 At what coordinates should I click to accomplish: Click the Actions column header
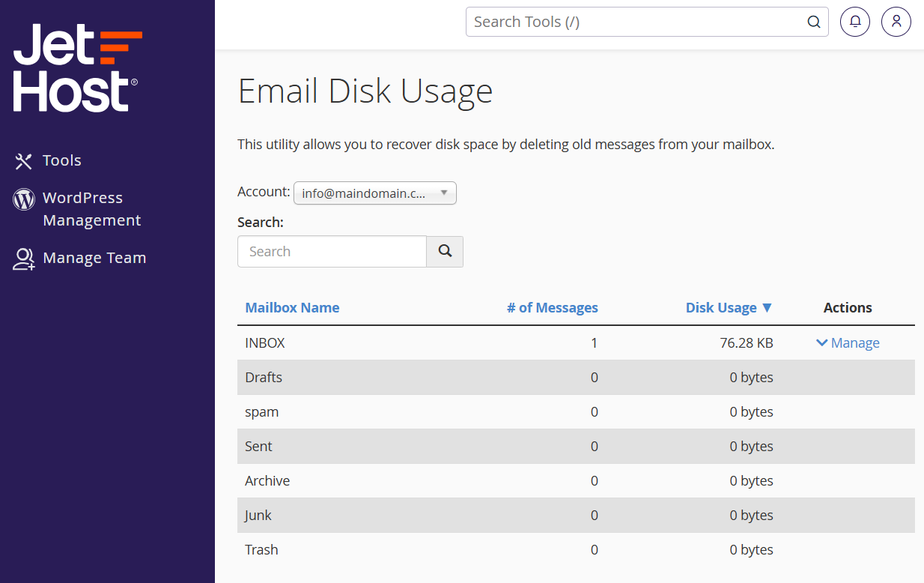click(x=848, y=308)
